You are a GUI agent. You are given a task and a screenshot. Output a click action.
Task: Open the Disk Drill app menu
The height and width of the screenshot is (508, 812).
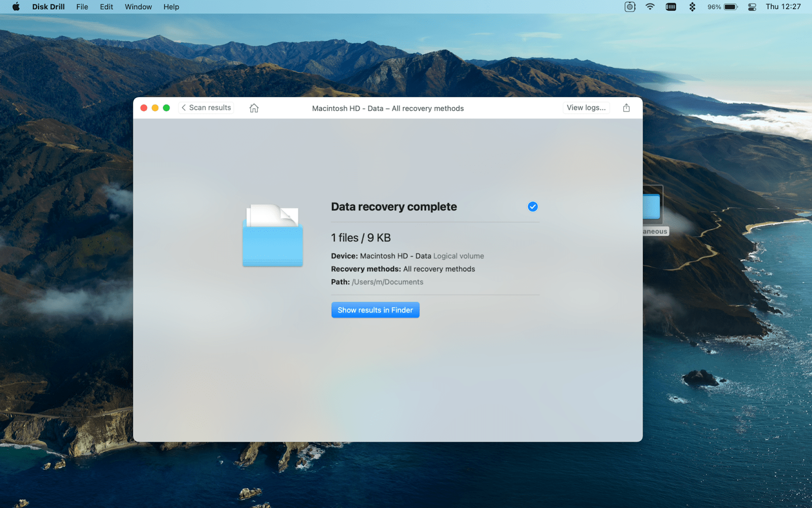pyautogui.click(x=48, y=7)
